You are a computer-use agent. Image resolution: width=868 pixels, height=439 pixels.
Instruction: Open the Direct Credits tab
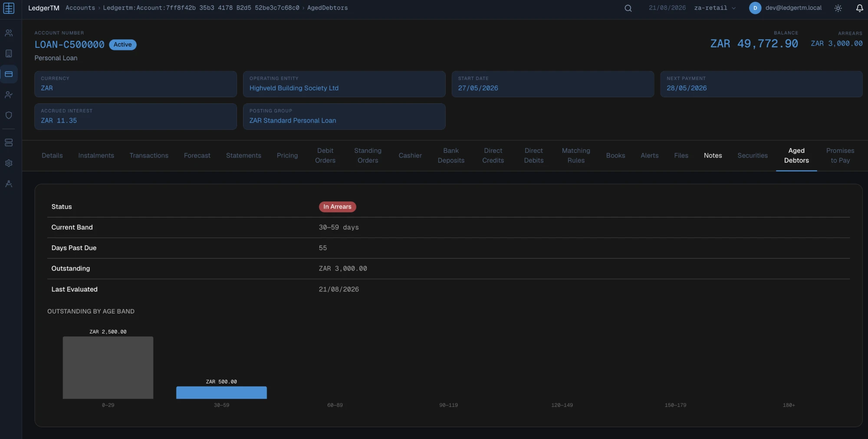(493, 155)
